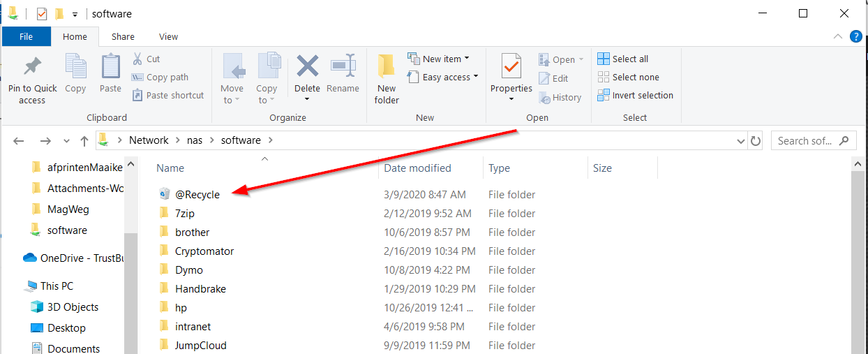Click the Rename icon in Organize group
This screenshot has width=868, height=354.
(343, 68)
